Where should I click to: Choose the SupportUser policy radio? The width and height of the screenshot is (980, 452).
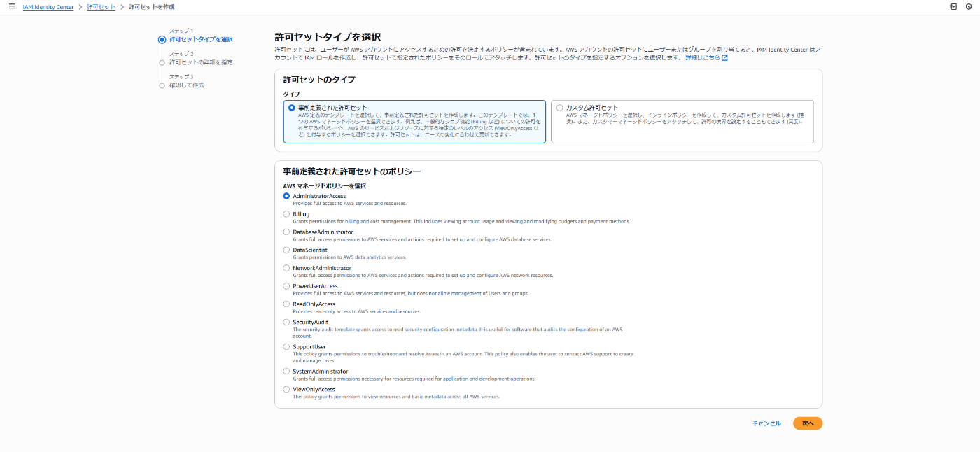(x=286, y=346)
